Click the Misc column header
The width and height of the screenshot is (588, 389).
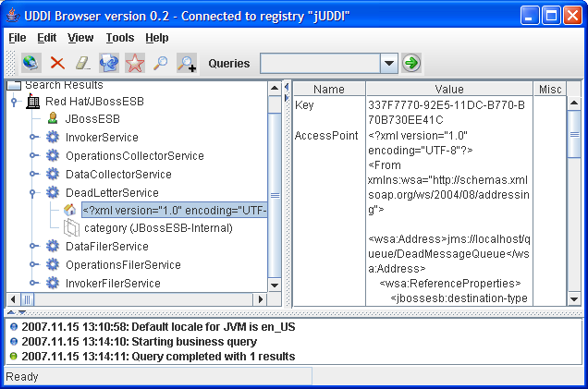point(550,89)
